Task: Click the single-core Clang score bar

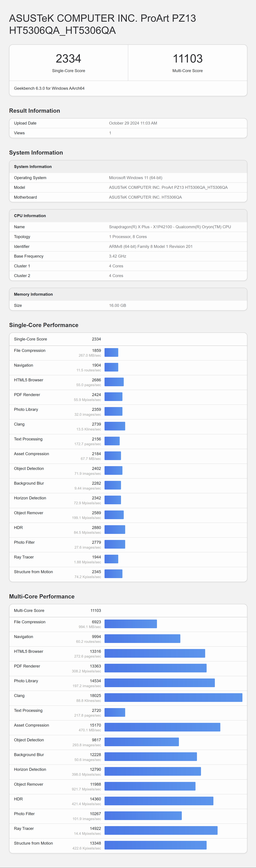Action: point(115,426)
